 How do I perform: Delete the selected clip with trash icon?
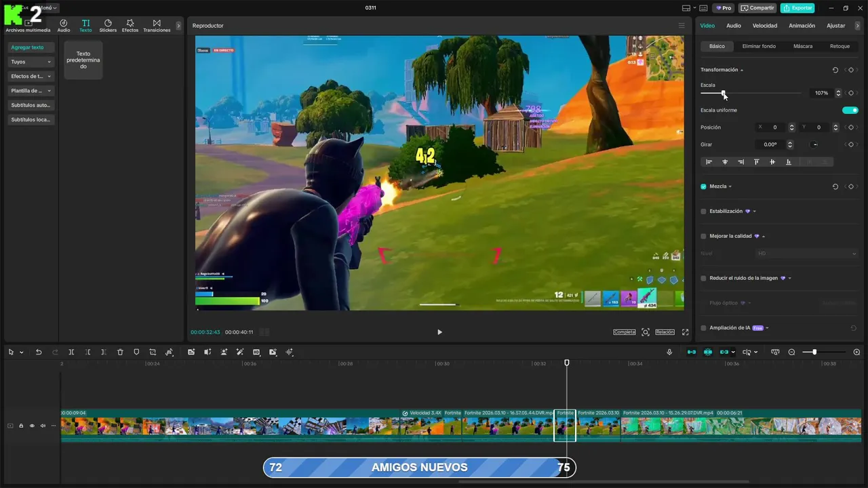click(120, 352)
